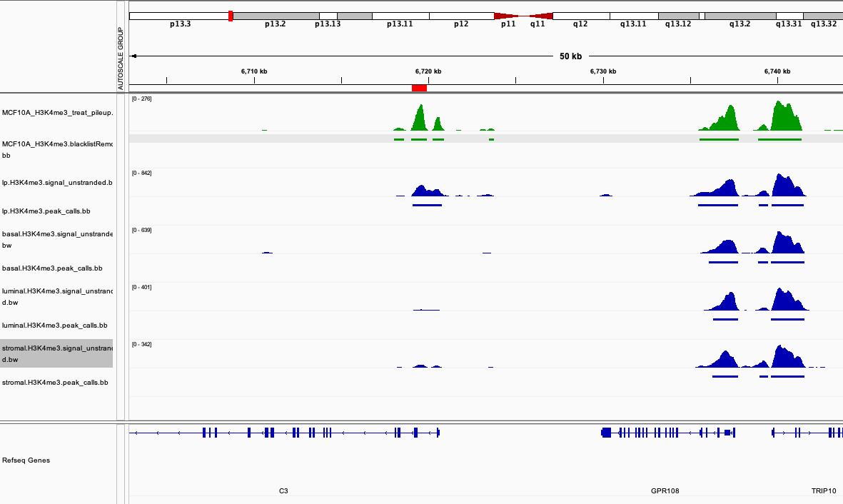Image resolution: width=843 pixels, height=504 pixels.
Task: Select the basal.H3K4me3.signal_unstranded track label
Action: point(57,239)
